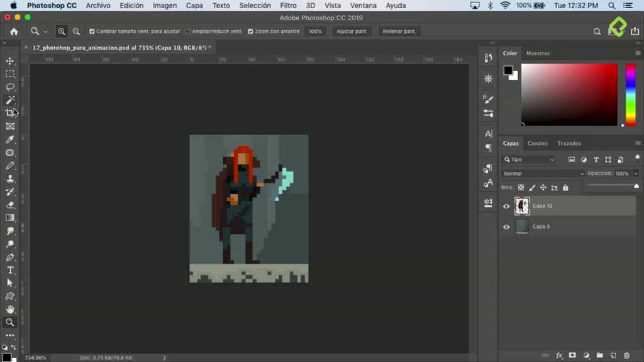The width and height of the screenshot is (644, 362).
Task: Open macOS Spotlight search icon
Action: [x=611, y=6]
